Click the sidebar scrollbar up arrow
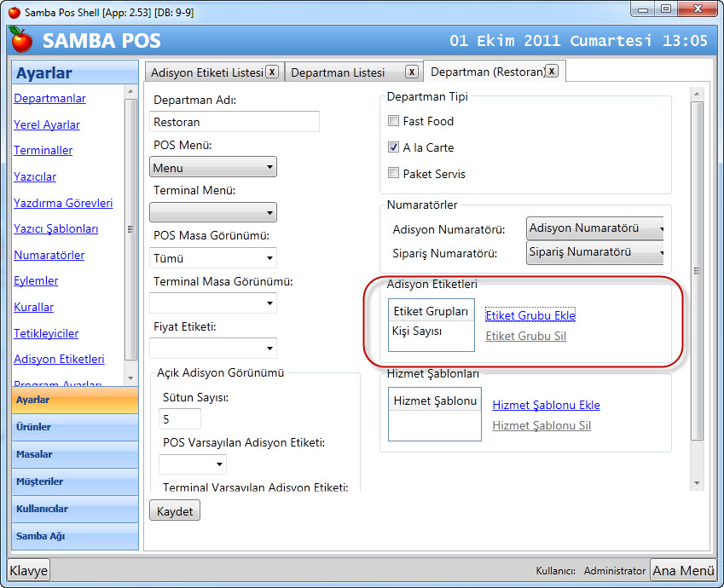724x588 pixels. pyautogui.click(x=130, y=91)
